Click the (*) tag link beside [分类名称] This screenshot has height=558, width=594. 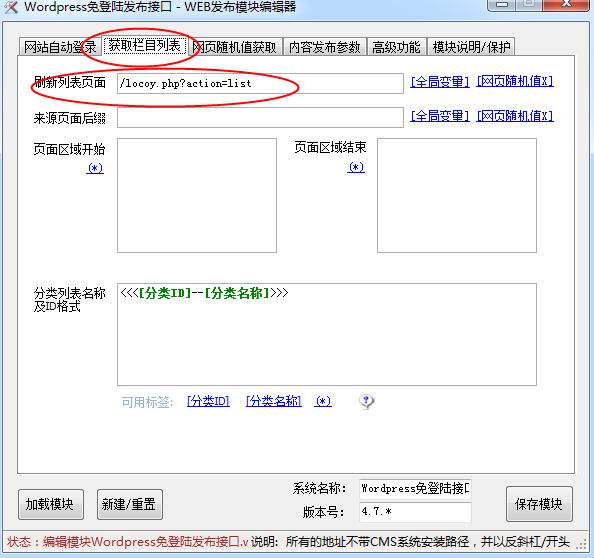[323, 401]
